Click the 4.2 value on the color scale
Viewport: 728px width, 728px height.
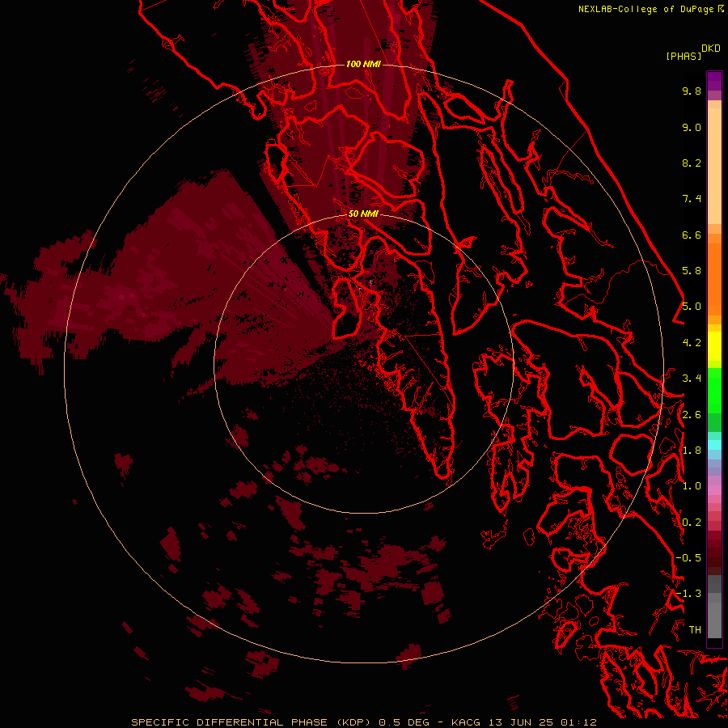click(x=692, y=343)
